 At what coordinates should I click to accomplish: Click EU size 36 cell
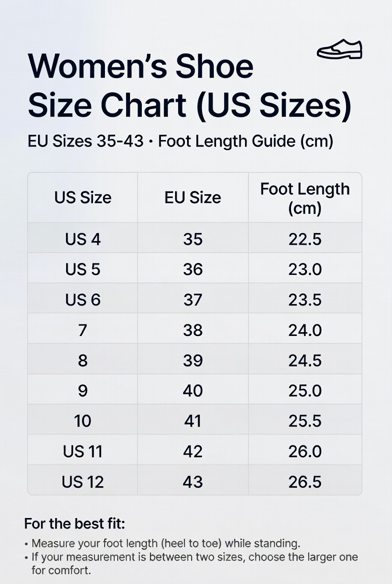pos(192,269)
